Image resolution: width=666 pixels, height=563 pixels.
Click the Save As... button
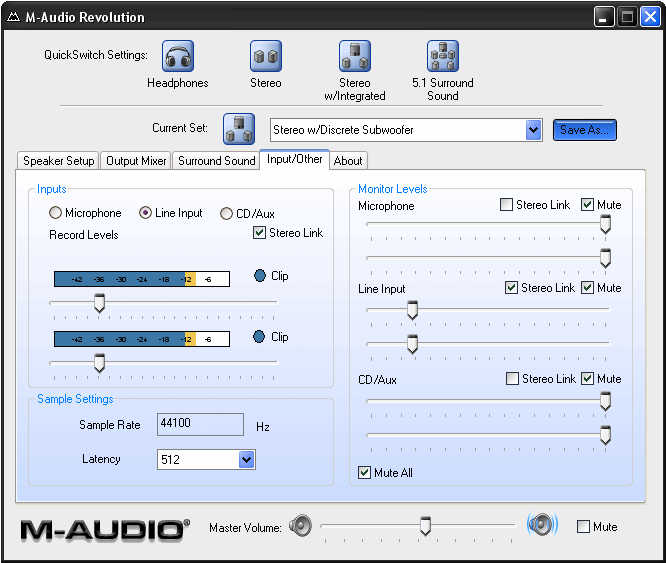[584, 130]
